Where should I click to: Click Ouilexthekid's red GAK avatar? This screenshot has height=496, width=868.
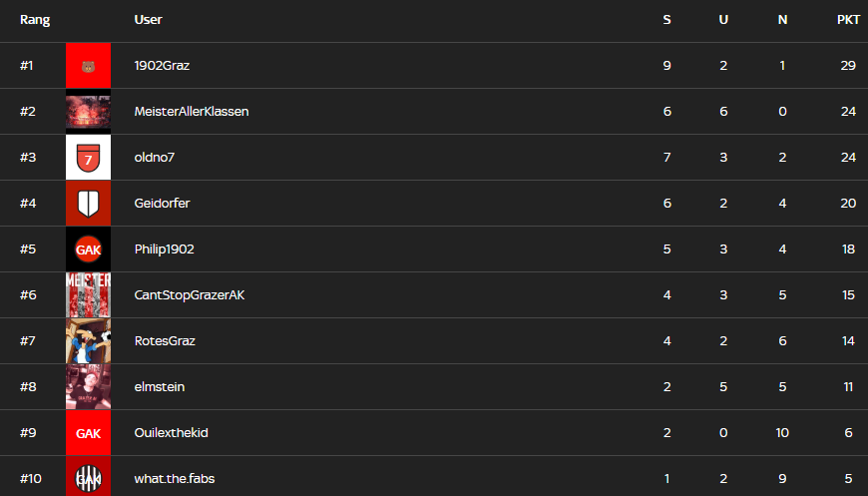click(88, 433)
